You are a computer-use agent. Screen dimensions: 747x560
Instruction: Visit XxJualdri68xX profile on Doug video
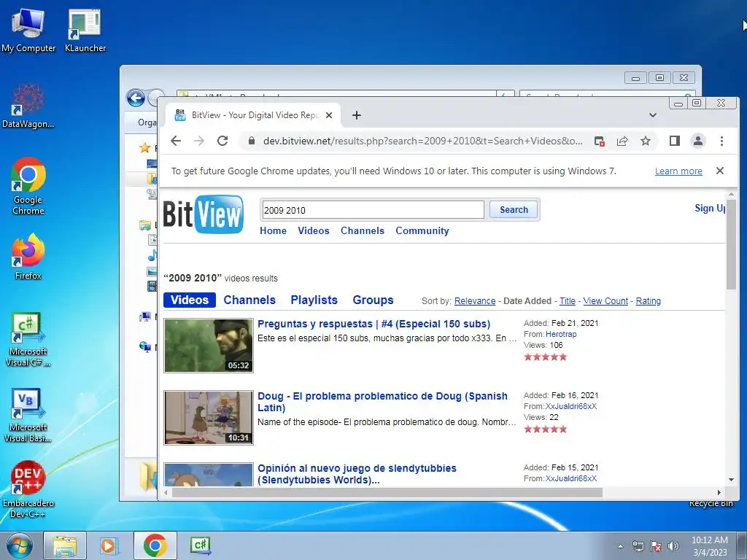tap(571, 407)
